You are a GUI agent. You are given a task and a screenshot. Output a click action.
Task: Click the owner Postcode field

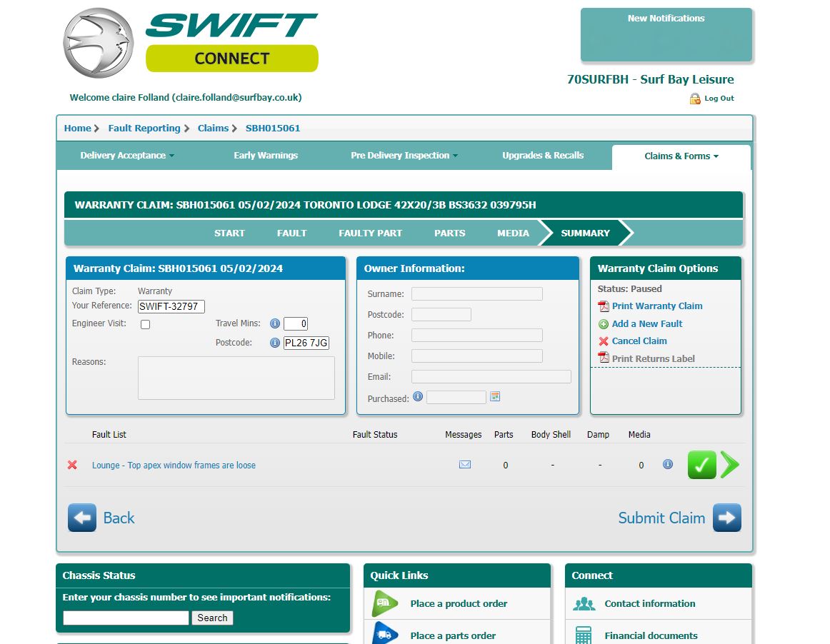click(441, 314)
